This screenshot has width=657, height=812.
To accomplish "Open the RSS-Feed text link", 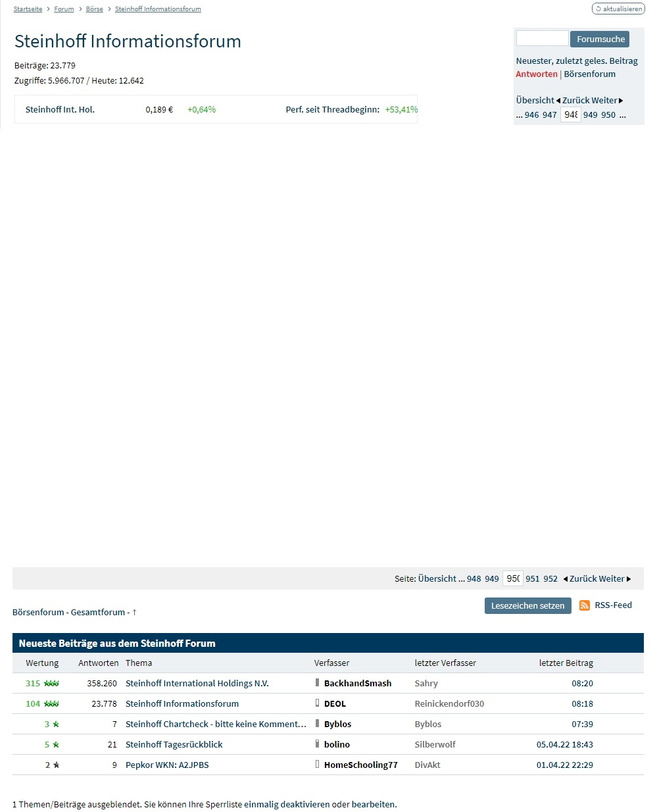I will 613,605.
